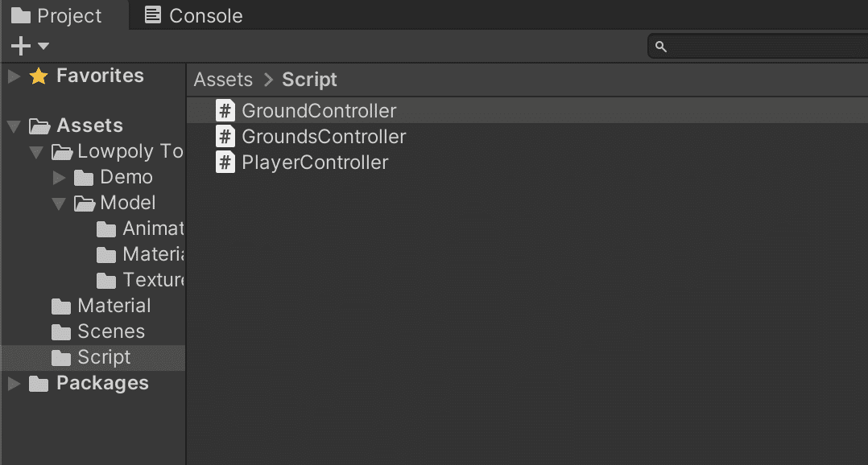Click the Textures folder icon
This screenshot has width=868, height=465.
click(x=106, y=280)
